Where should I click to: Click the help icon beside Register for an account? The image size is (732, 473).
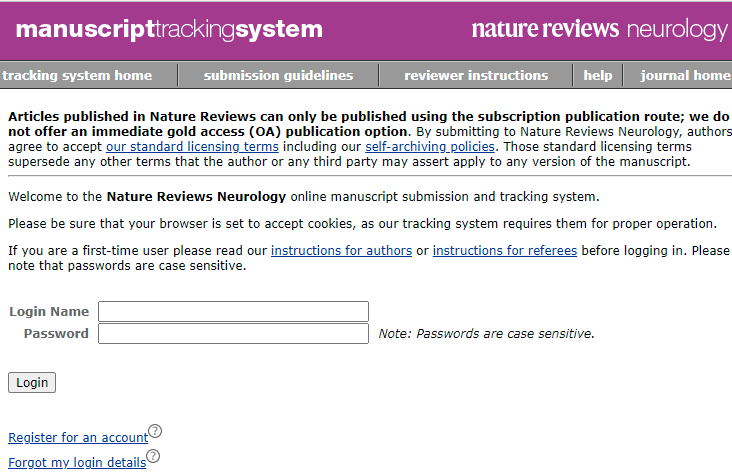(x=155, y=432)
